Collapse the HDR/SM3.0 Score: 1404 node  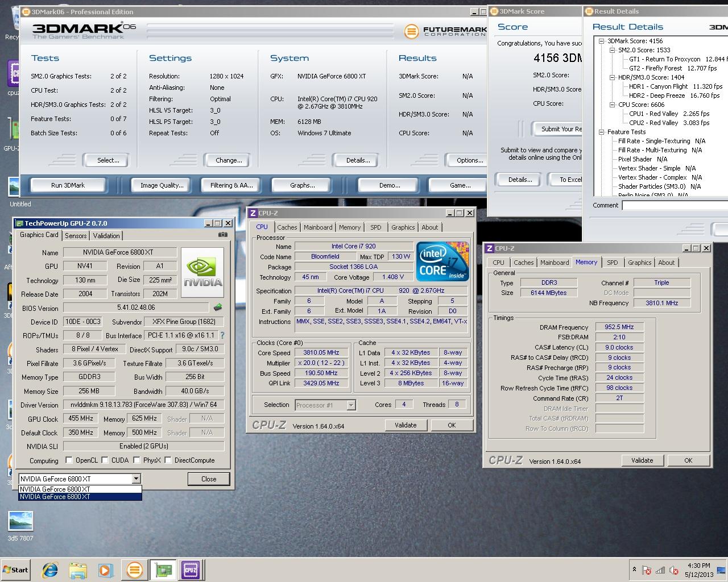coord(613,77)
